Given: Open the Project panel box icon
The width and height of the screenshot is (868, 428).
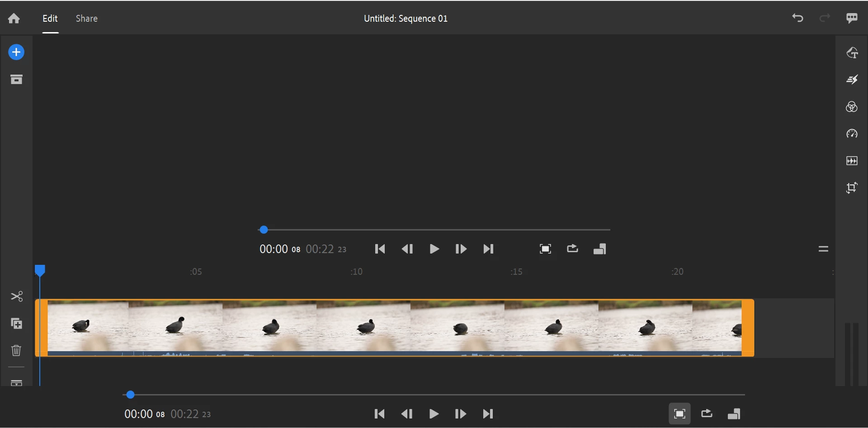Looking at the screenshot, I should (x=16, y=80).
